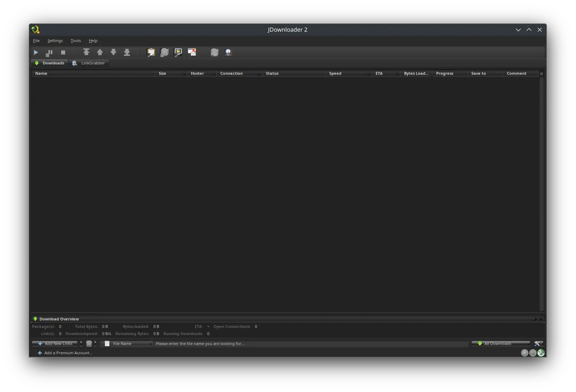Click the Add New Links button
Viewport: 576px width, 392px height.
[54, 344]
